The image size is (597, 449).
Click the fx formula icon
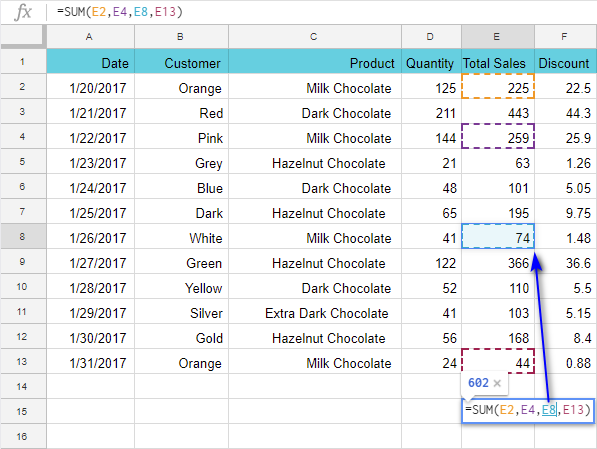pyautogui.click(x=23, y=12)
